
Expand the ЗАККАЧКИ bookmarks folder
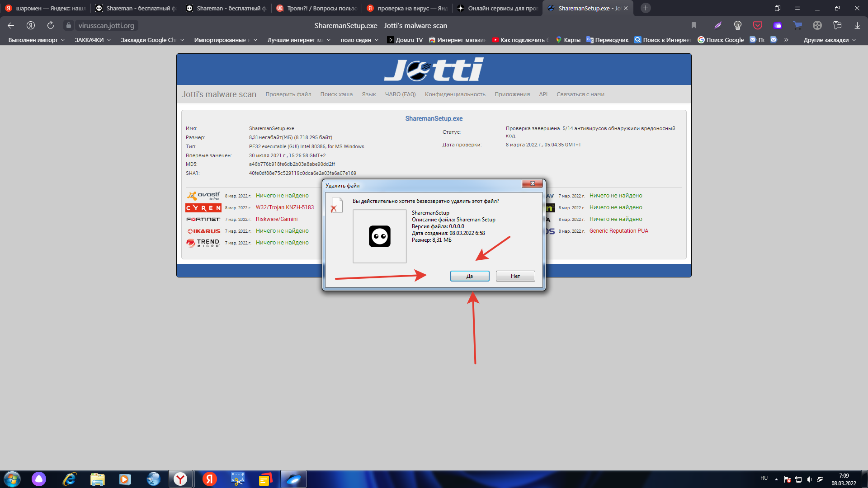(93, 40)
